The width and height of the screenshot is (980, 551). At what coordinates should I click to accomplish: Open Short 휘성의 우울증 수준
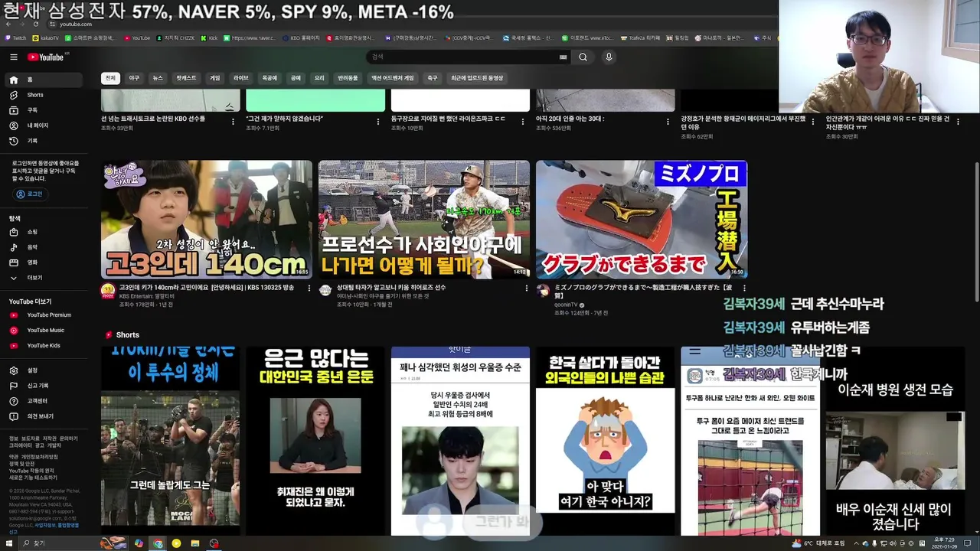tap(460, 441)
